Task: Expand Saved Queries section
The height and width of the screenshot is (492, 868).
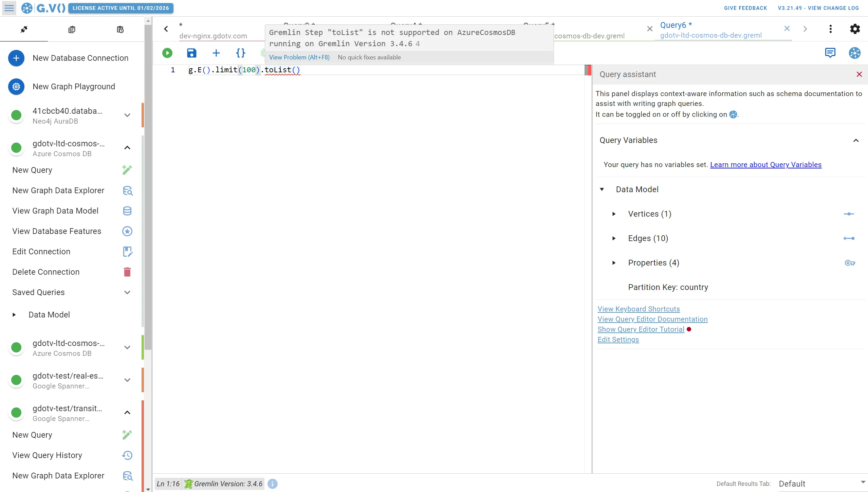Action: [x=127, y=292]
